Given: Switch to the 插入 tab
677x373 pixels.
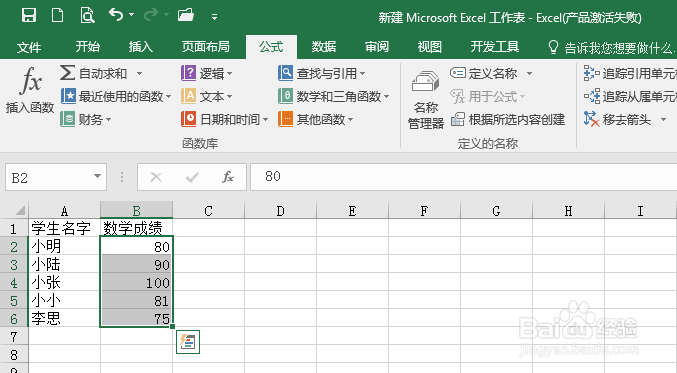Looking at the screenshot, I should click(141, 47).
